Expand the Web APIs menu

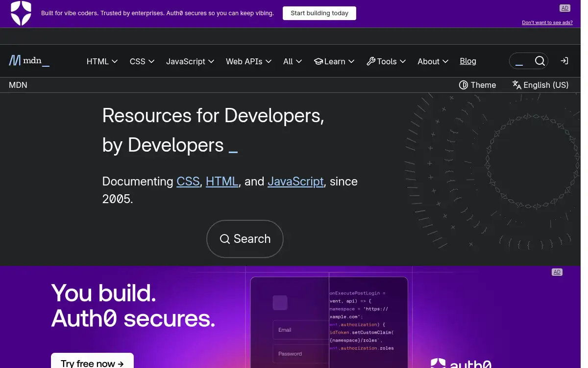pos(248,61)
